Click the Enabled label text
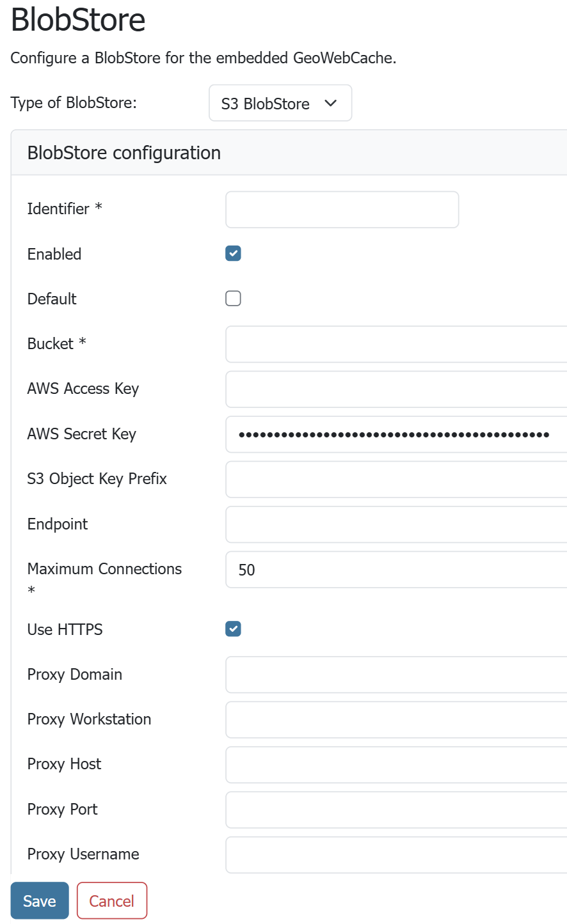This screenshot has height=924, width=567. (x=54, y=254)
